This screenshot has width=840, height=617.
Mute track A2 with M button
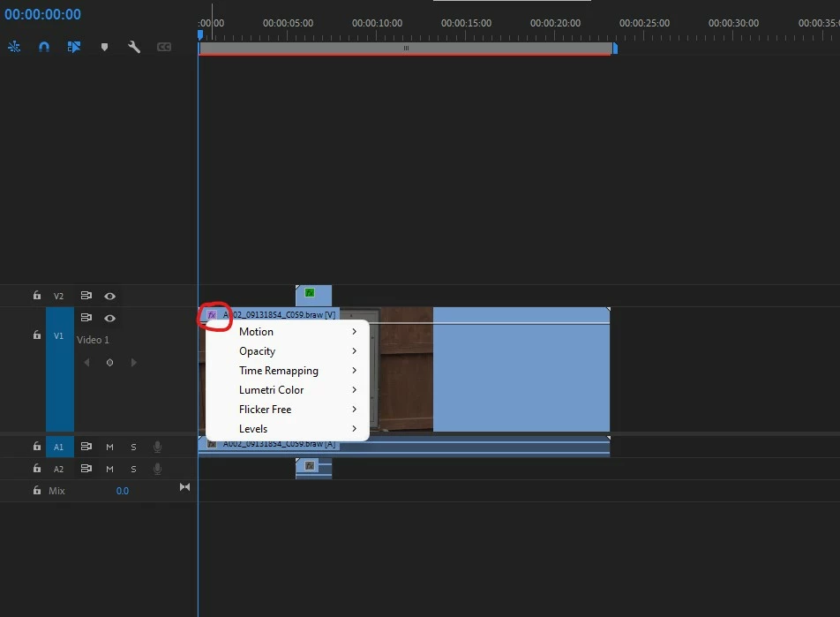point(109,469)
